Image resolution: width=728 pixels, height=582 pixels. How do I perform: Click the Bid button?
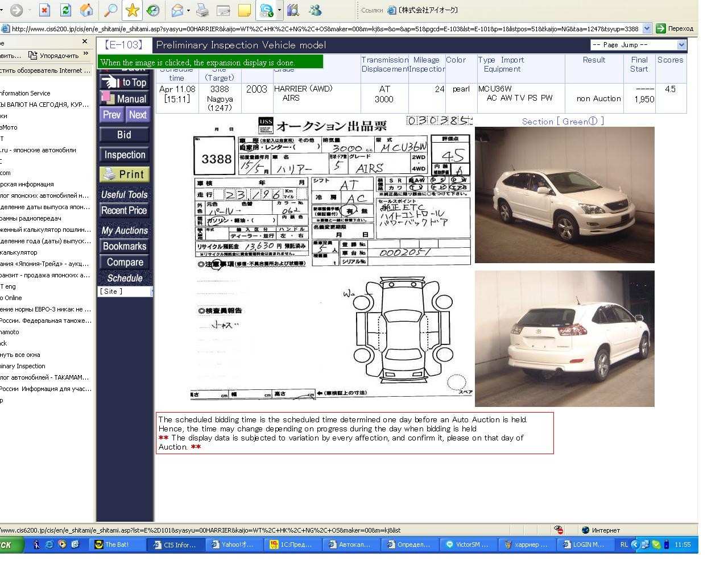point(125,135)
